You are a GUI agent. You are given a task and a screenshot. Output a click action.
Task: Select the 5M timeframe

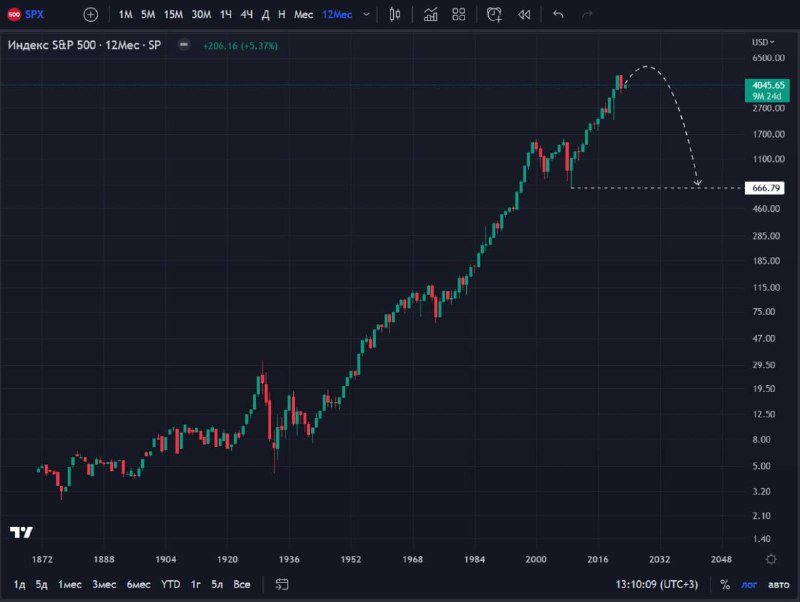tap(148, 15)
